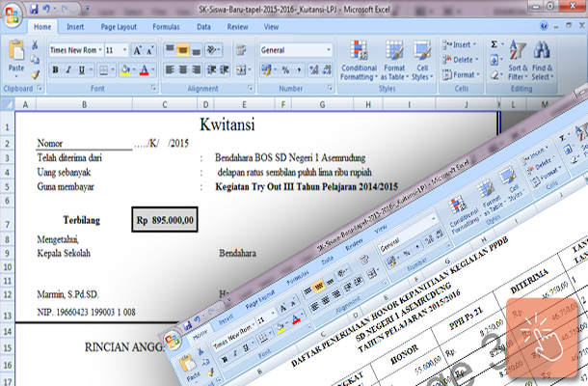The width and height of the screenshot is (588, 386).
Task: Decrease font size with Shrink Font
Action: coord(149,50)
